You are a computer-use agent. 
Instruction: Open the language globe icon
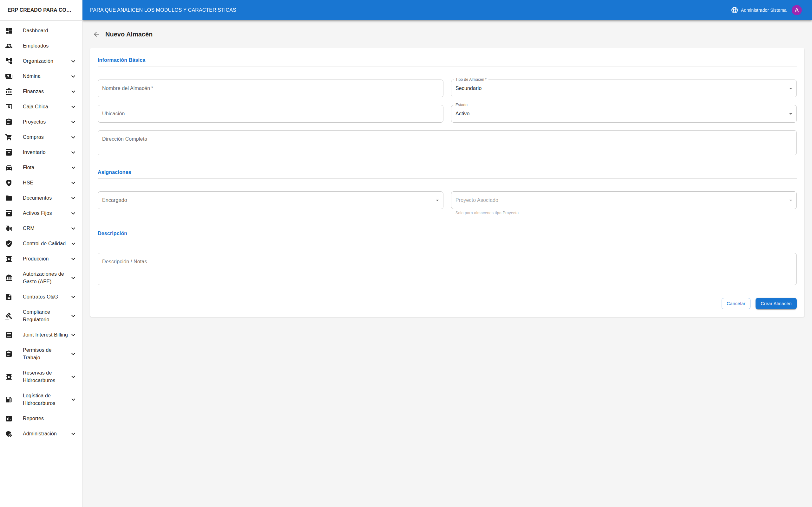734,10
